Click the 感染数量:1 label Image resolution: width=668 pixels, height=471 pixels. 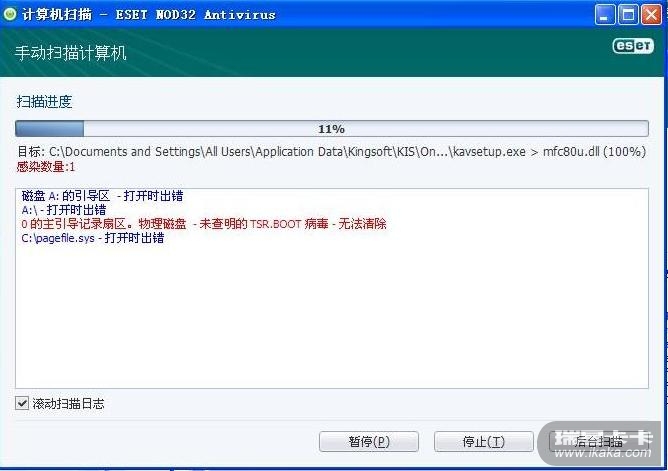pos(46,167)
